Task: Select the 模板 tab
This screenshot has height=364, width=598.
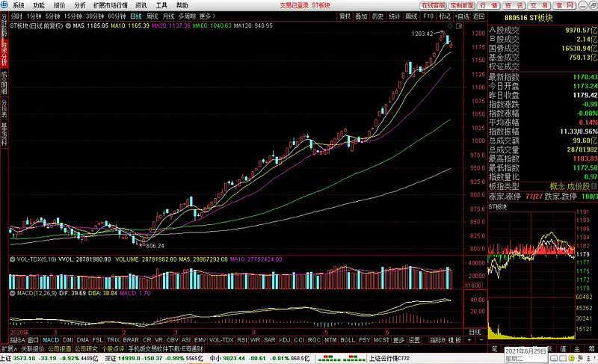Action: click(455, 340)
